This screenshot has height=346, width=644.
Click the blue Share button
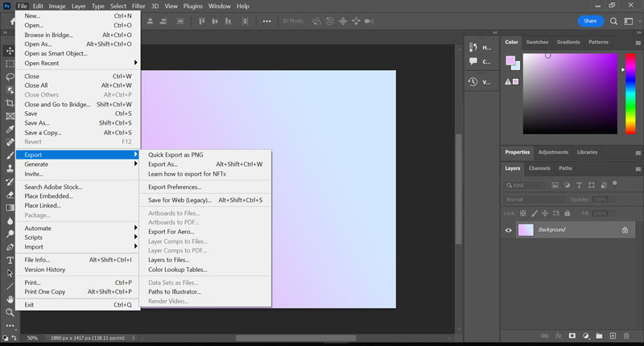[590, 21]
